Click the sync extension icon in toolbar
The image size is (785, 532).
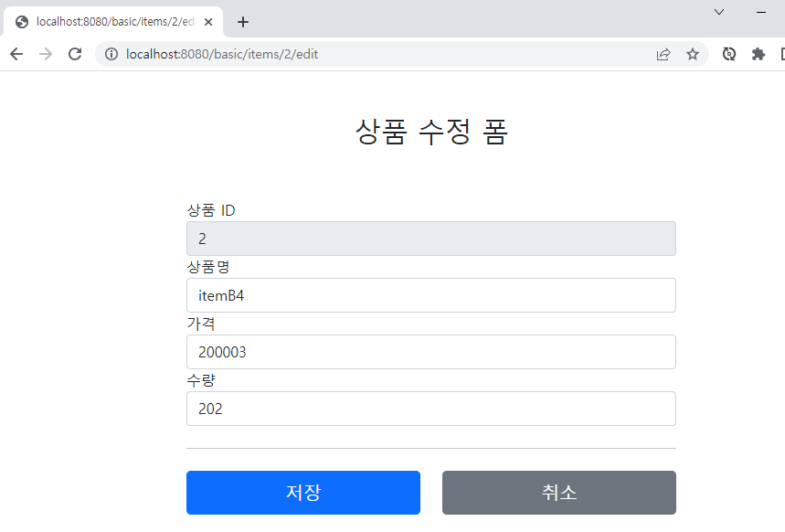point(729,54)
